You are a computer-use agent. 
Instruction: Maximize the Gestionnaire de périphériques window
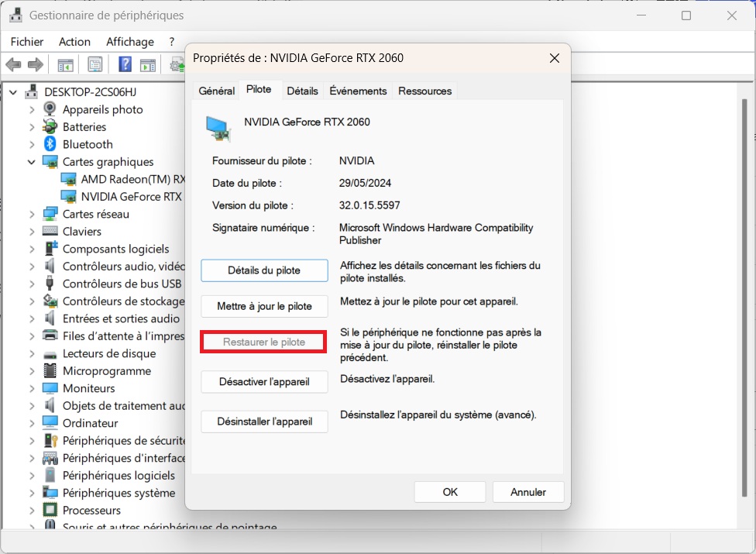click(686, 15)
